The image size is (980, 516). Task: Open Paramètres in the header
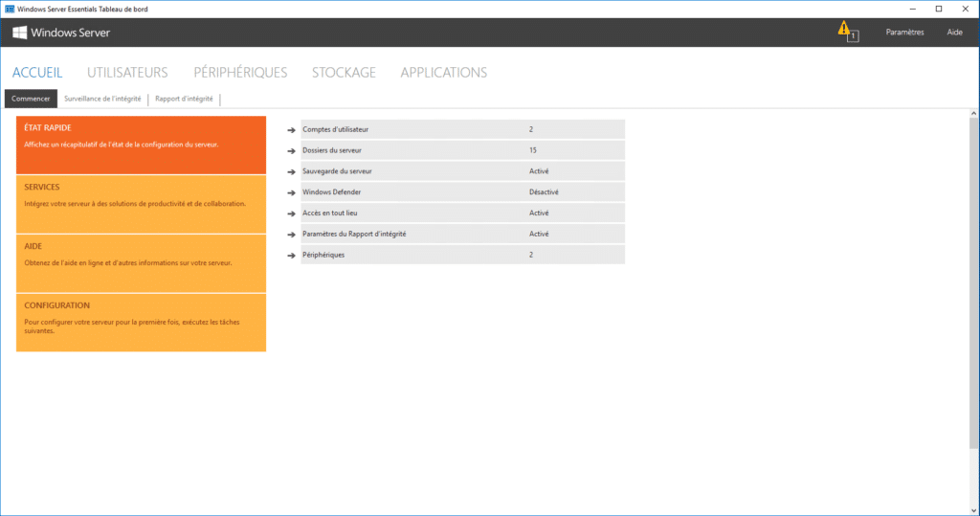coord(904,32)
